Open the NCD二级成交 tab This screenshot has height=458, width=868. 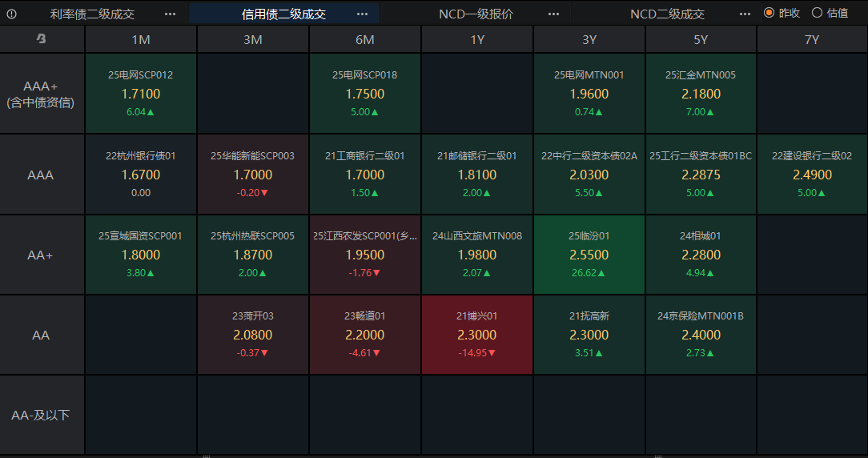(x=667, y=14)
